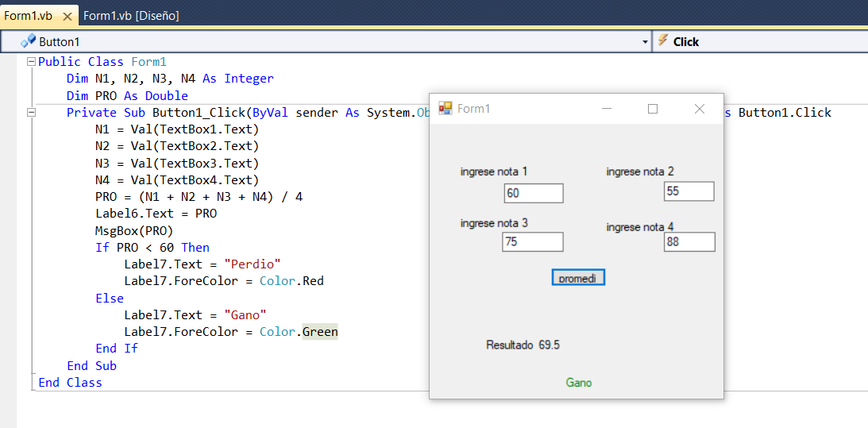Viewport: 868px width, 428px height.
Task: Switch to the Form1.vb code tab
Action: [29, 16]
